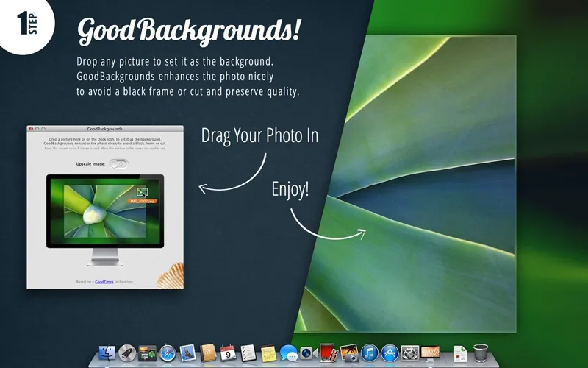Open Finder from the Dock
This screenshot has width=588, height=368.
(x=107, y=353)
